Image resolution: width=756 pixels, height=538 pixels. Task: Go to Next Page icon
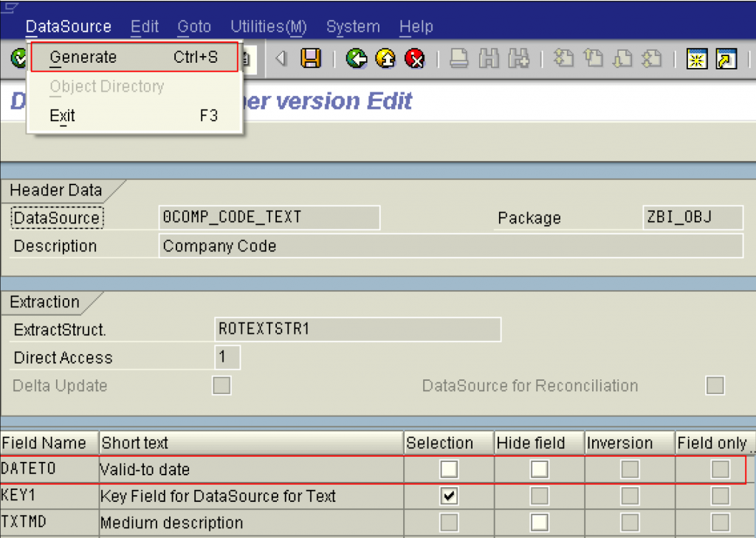(x=622, y=59)
